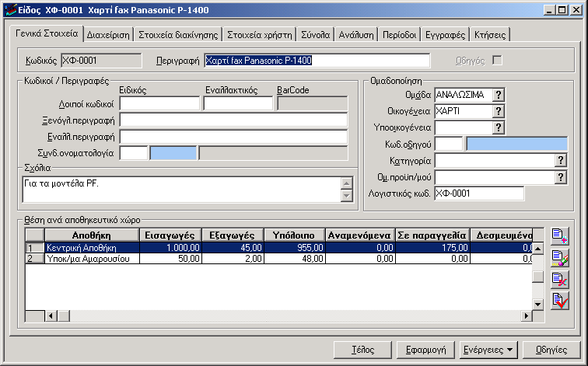The height and width of the screenshot is (366, 588).
Task: Switch to the Στοιχεία διακίνησης tab
Action: click(178, 35)
